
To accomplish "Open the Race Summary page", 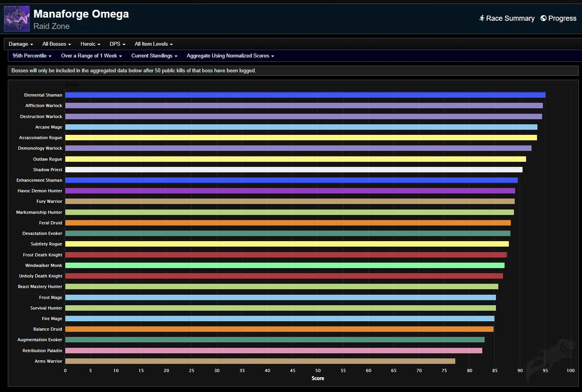I will (x=507, y=18).
